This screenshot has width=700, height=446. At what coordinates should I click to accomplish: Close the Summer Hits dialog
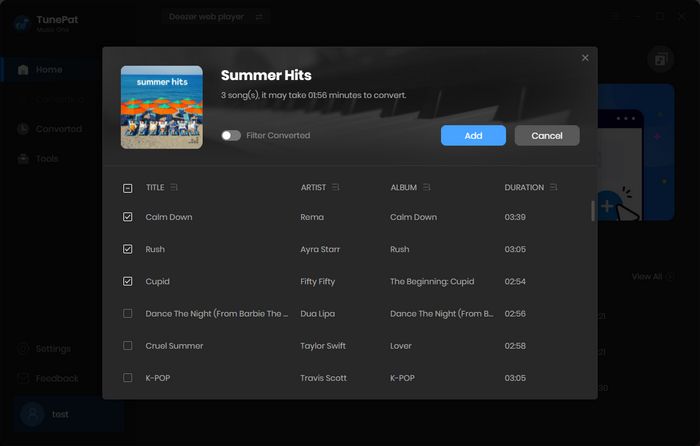pos(585,58)
